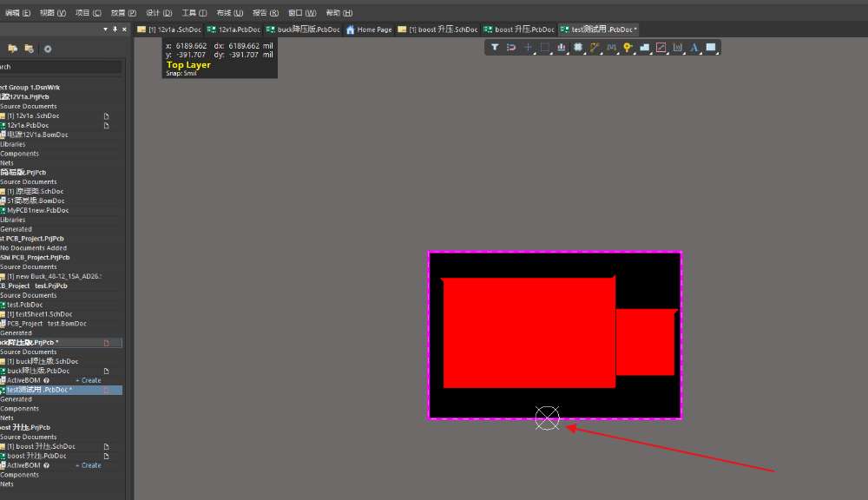Screen dimensions: 868x500
Task: Pick the yellow Place Via tool
Action: click(x=628, y=48)
